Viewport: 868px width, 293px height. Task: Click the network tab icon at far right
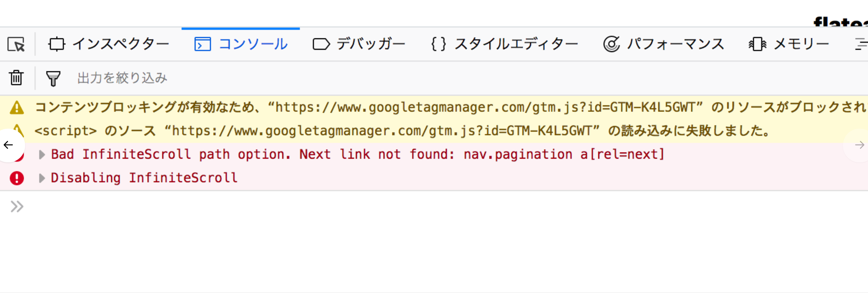861,44
